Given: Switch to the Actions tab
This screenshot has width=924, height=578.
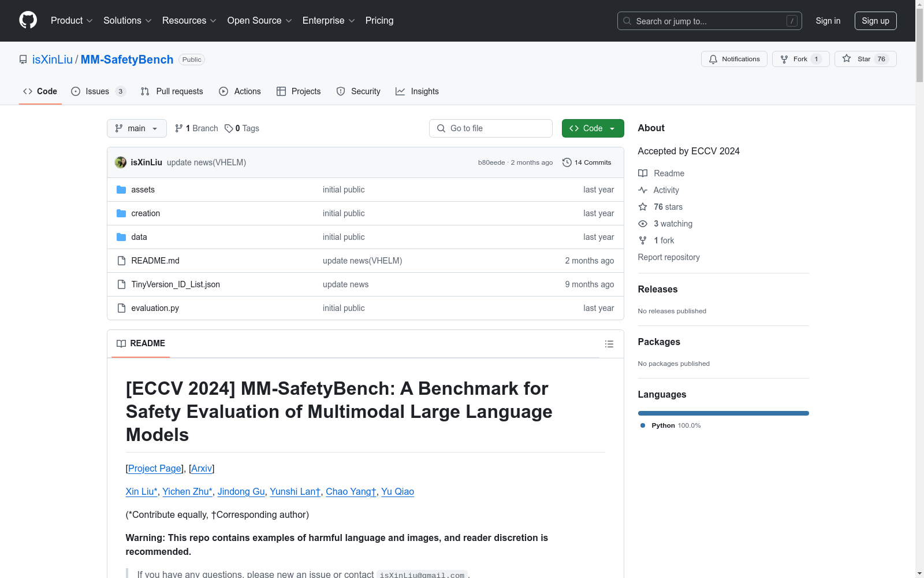Looking at the screenshot, I should (240, 91).
